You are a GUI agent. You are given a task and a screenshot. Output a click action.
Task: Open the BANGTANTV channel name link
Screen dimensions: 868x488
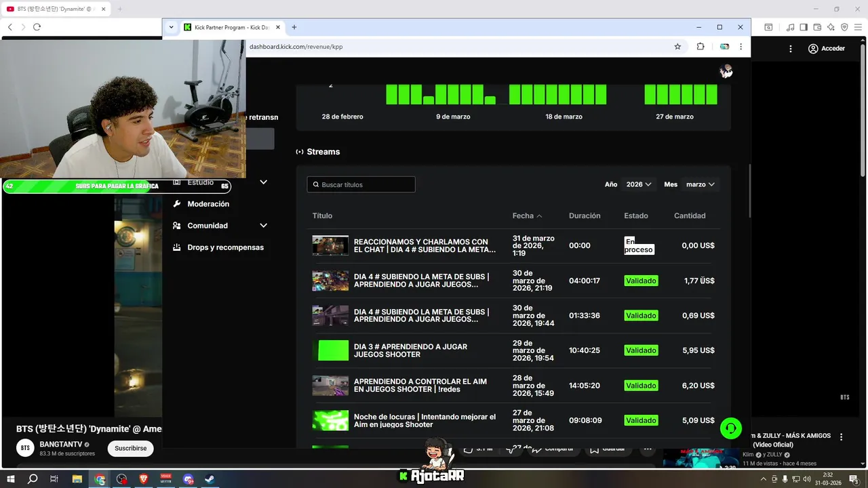(x=61, y=445)
